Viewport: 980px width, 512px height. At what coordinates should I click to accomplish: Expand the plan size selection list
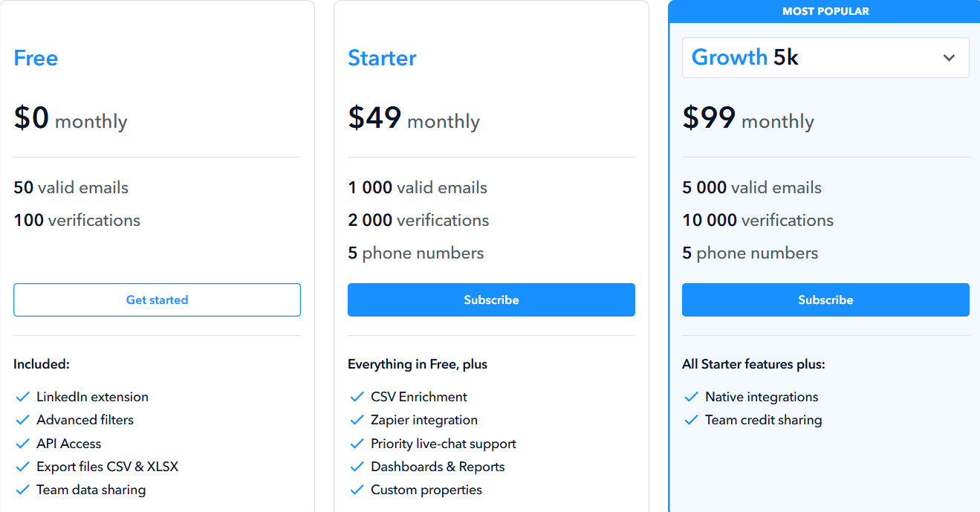825,57
